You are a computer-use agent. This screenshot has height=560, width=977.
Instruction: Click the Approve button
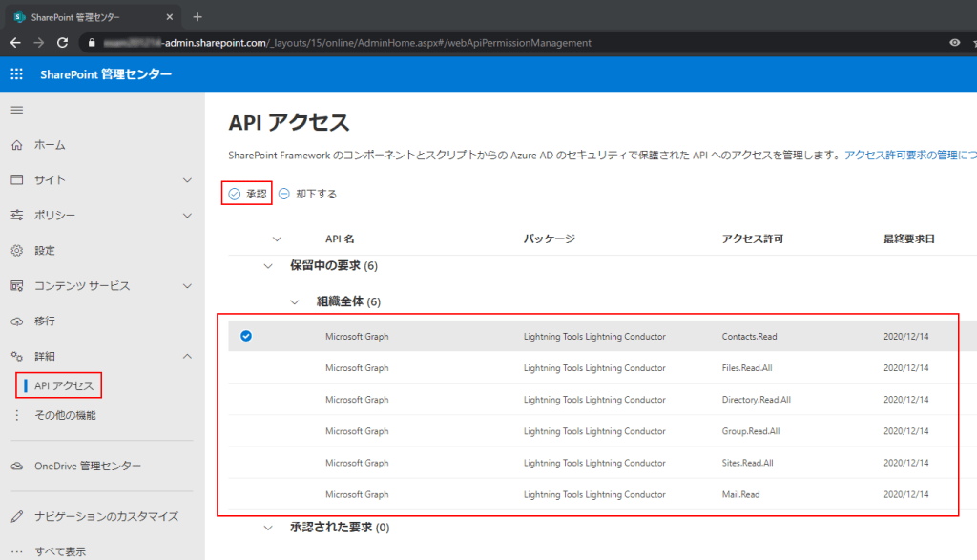point(247,194)
